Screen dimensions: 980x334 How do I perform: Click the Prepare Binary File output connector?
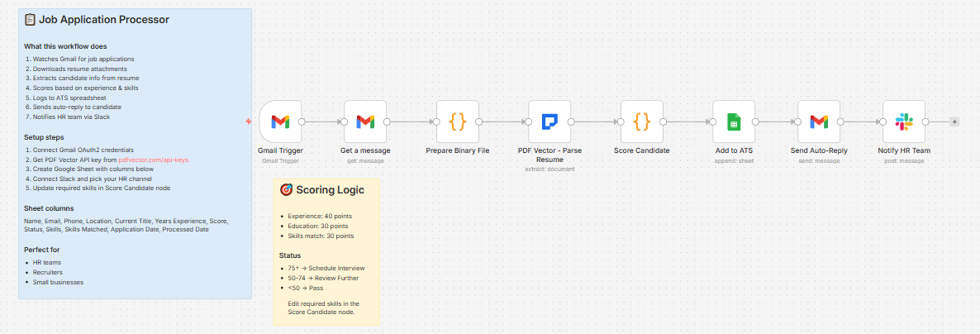[479, 122]
